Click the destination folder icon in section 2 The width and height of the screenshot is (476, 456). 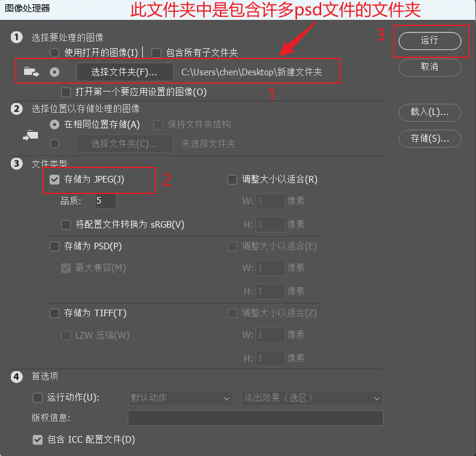coord(31,135)
